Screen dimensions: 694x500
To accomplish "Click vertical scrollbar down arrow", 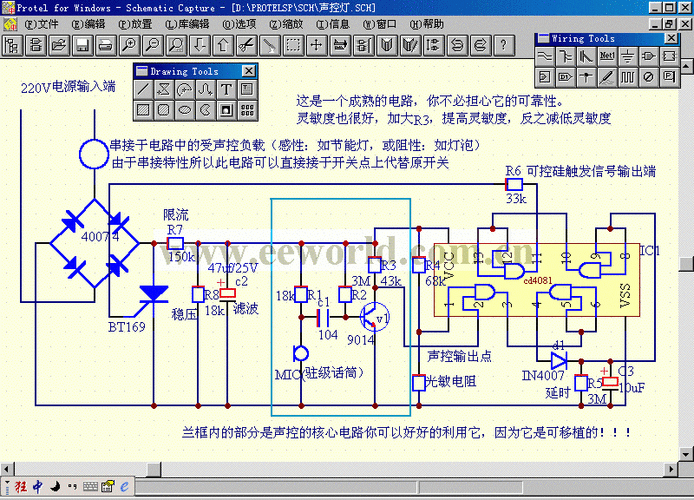I will click(686, 454).
